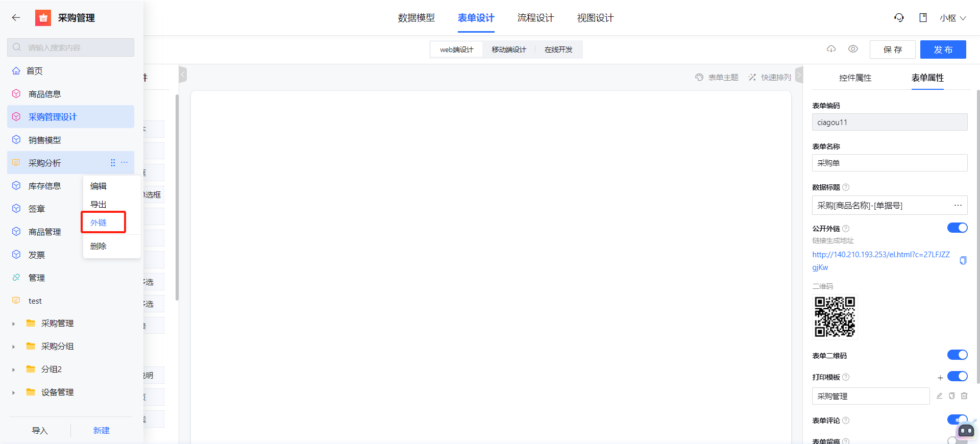Viewport: 980px width, 444px height.
Task: Open the more options dots on 采购分析
Action: pyautogui.click(x=125, y=162)
